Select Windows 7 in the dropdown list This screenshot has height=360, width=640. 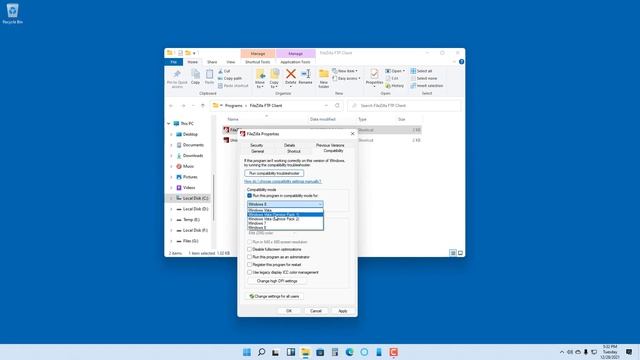point(285,223)
